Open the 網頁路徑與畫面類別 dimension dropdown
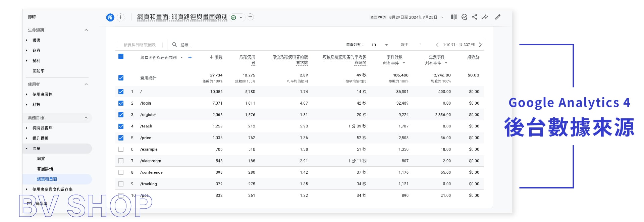This screenshot has width=644, height=222. tap(182, 57)
